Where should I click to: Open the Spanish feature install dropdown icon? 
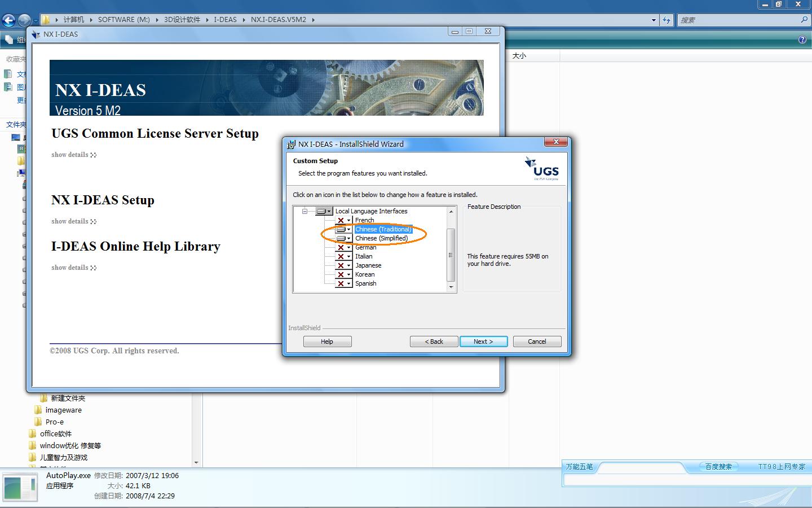click(x=343, y=283)
